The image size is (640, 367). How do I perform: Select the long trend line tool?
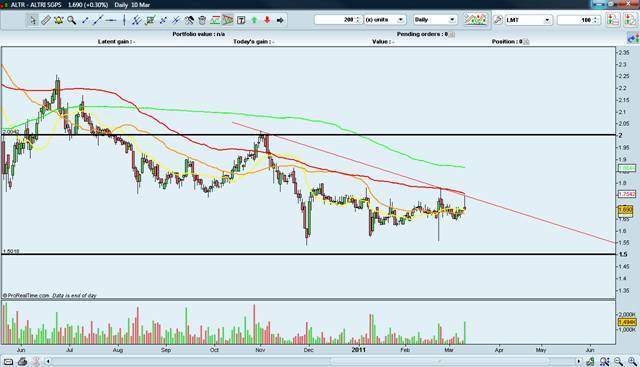(x=98, y=20)
